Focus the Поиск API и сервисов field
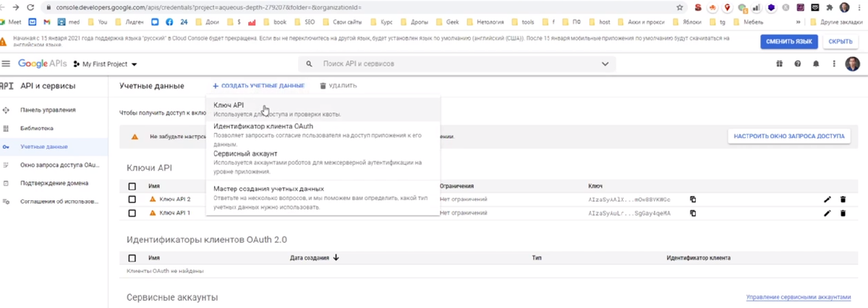The height and width of the screenshot is (308, 868). [x=456, y=64]
